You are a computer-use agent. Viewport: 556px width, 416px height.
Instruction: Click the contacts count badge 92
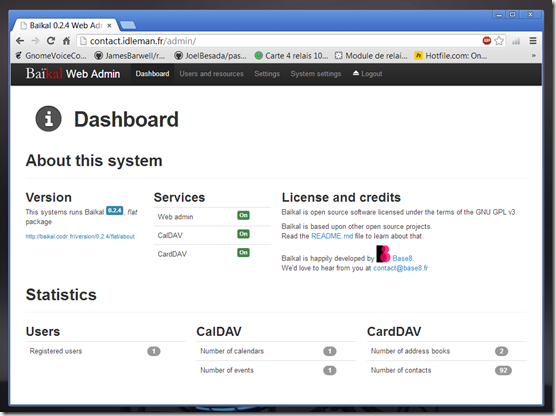[503, 370]
